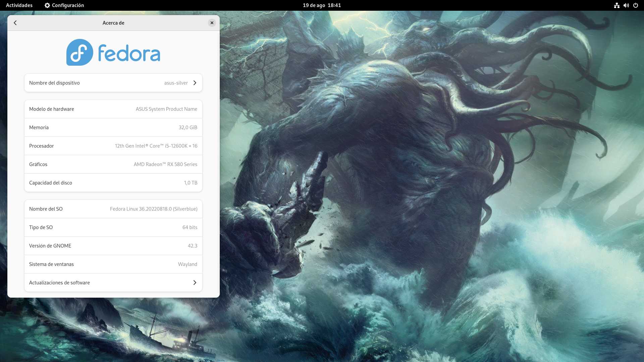The height and width of the screenshot is (362, 644).
Task: Open the Configuración app menu
Action: 68,5
